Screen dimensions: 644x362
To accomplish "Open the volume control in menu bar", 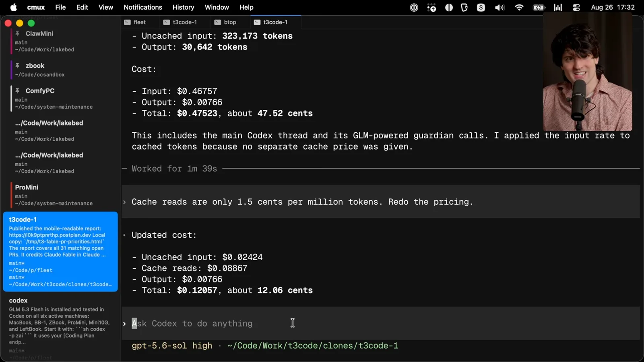I will pyautogui.click(x=500, y=7).
